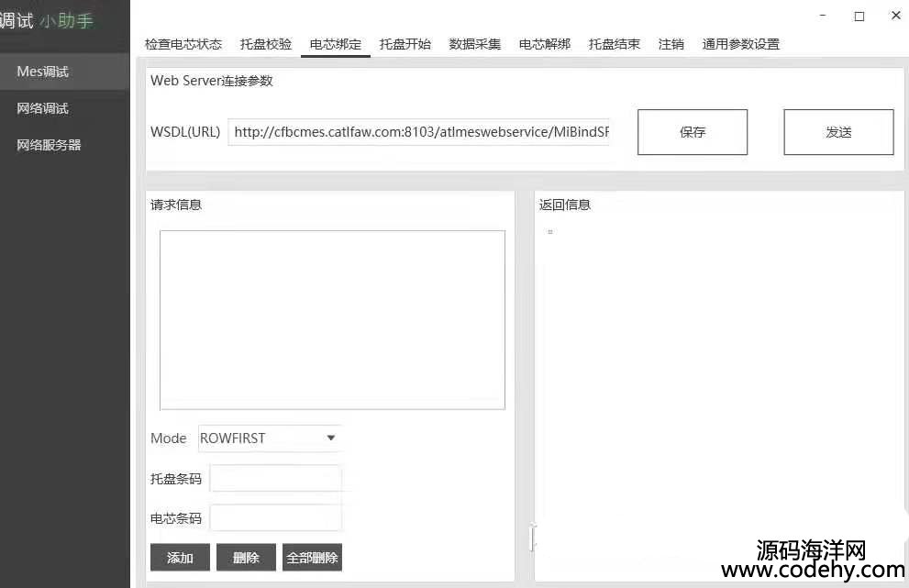The image size is (909, 588).
Task: Select the 电芯绑定 tab
Action: [336, 44]
